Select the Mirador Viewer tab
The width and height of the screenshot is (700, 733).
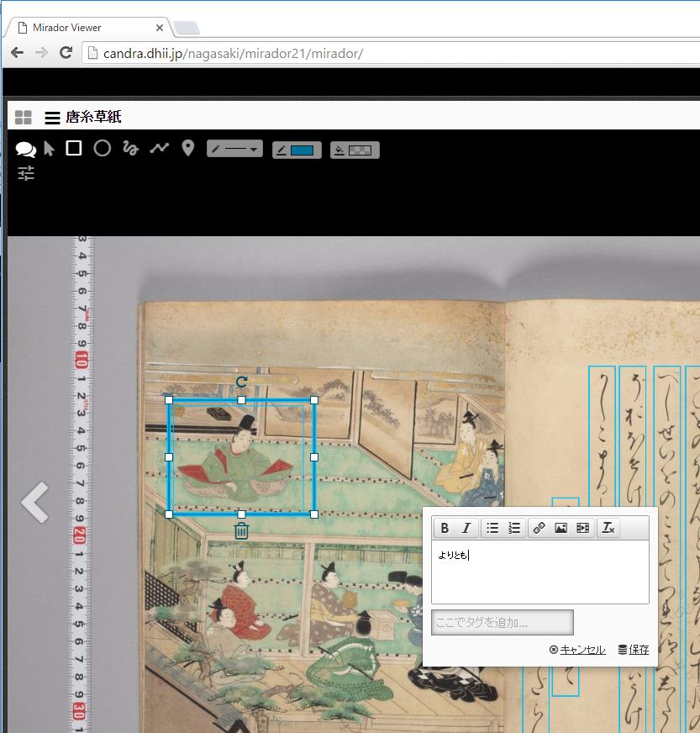89,28
